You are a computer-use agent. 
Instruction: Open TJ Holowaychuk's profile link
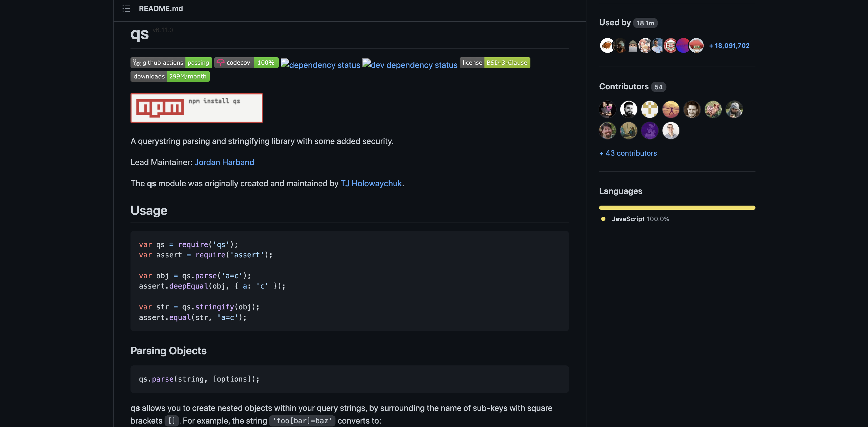[371, 183]
